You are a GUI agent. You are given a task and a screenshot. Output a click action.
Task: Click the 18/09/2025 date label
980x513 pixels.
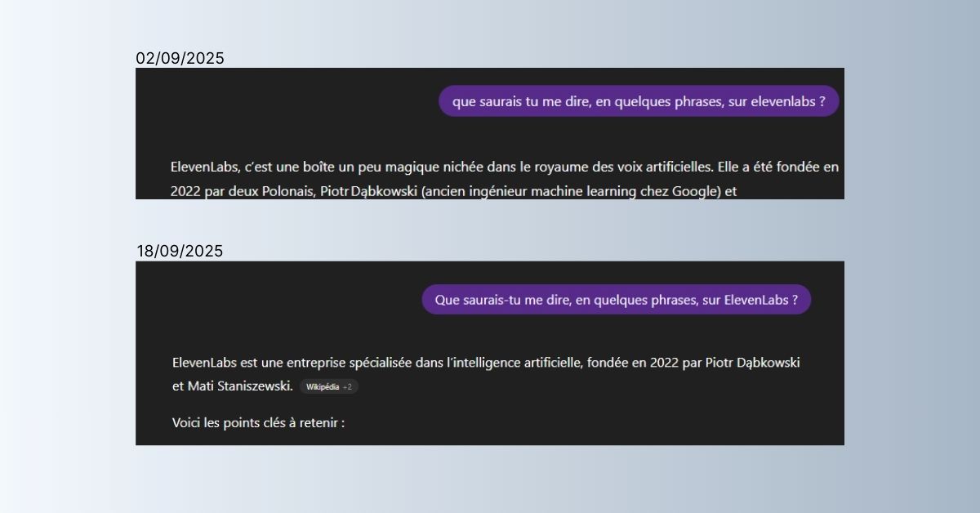pos(180,251)
